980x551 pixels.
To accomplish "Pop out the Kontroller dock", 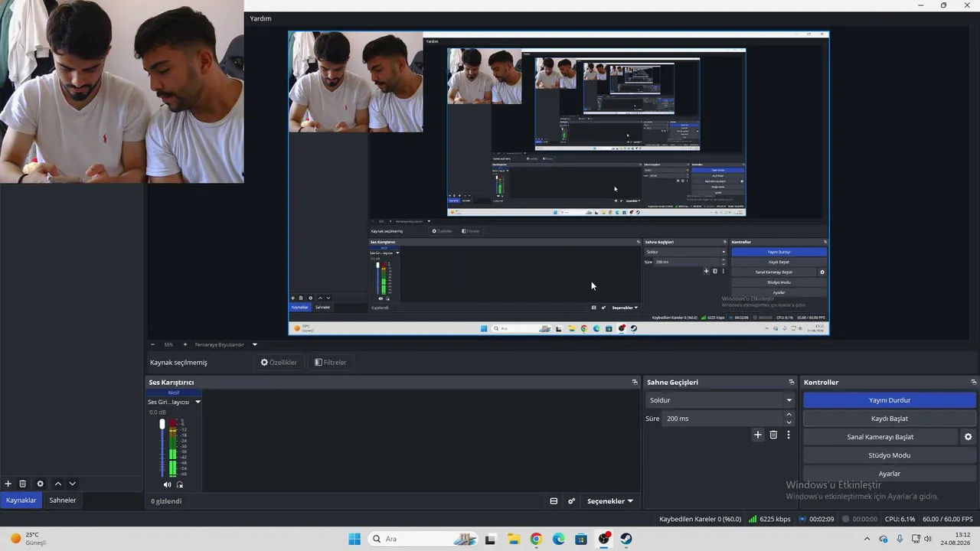I will tap(974, 382).
